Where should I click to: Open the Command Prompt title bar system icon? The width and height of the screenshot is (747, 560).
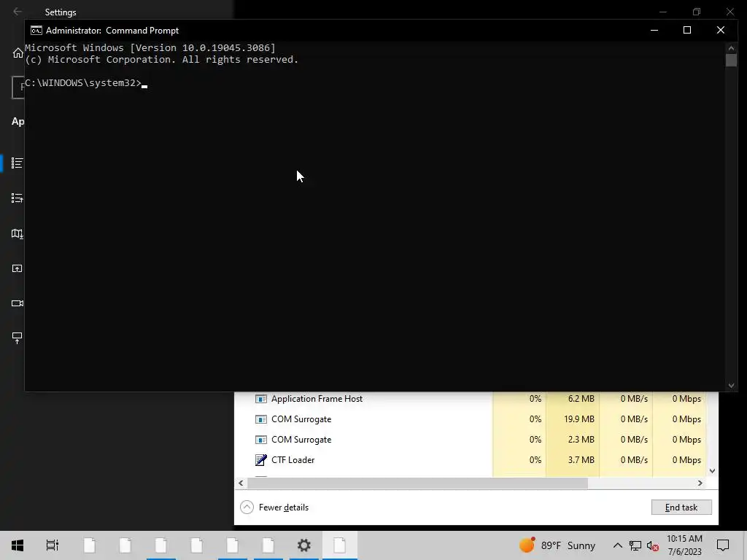[36, 31]
